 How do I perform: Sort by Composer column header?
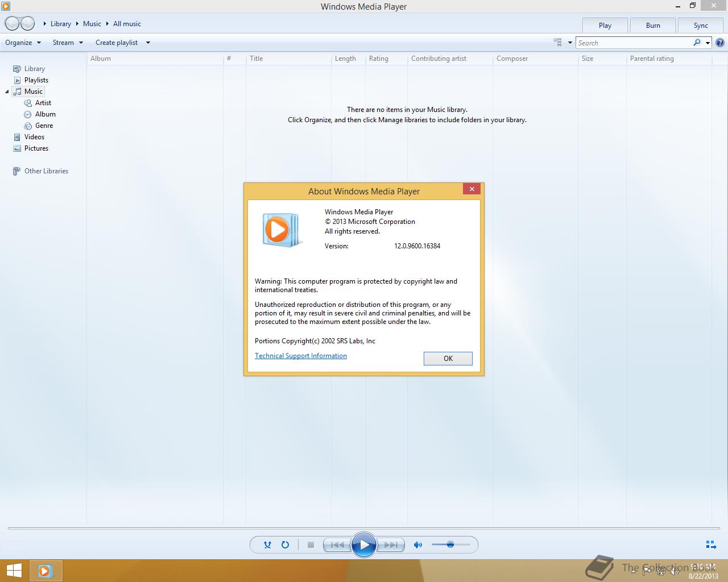click(x=535, y=59)
